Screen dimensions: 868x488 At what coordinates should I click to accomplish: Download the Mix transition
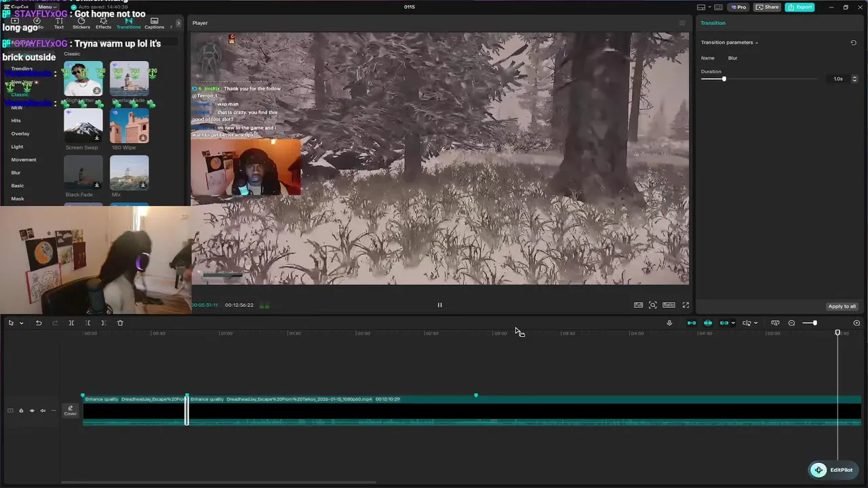143,185
